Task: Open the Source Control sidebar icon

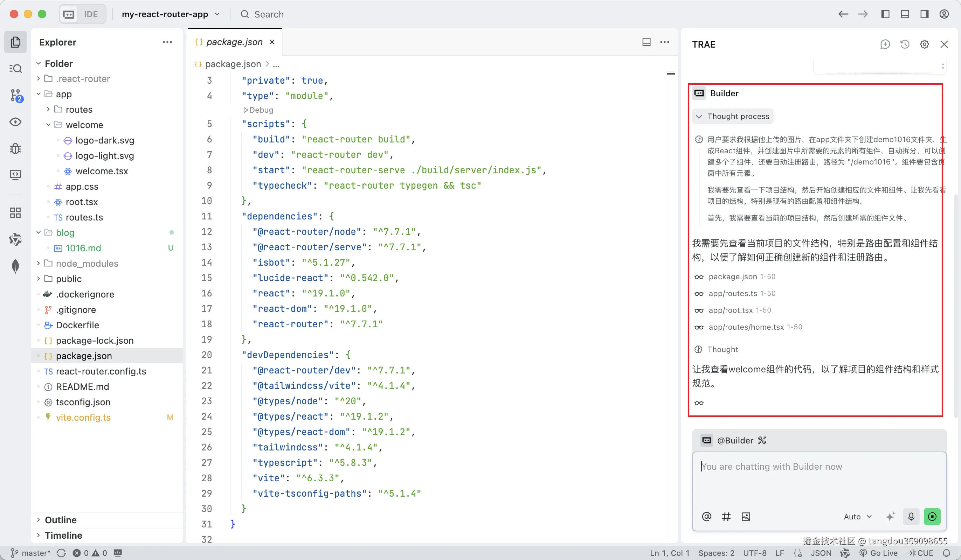Action: pyautogui.click(x=15, y=95)
